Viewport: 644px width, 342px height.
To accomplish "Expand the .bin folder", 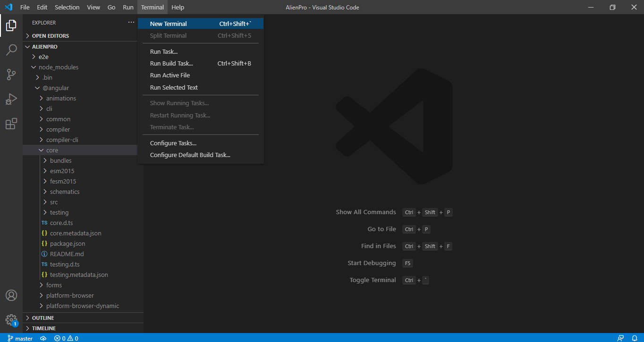I will 80,77.
